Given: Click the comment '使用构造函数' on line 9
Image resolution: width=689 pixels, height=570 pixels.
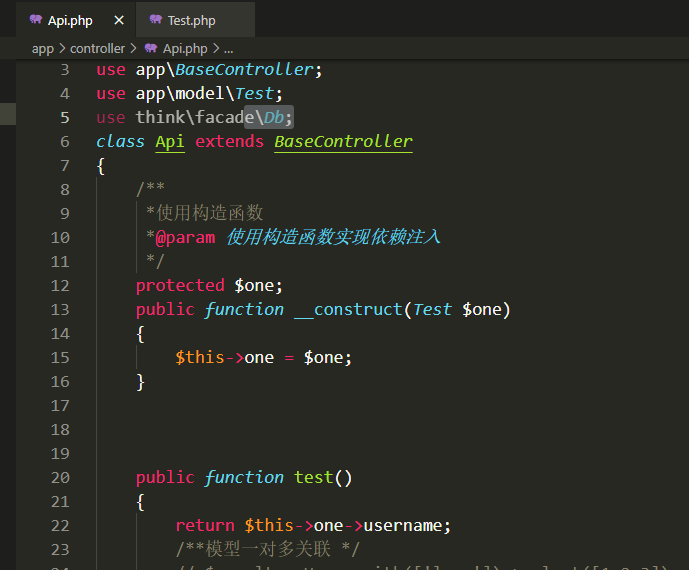Looking at the screenshot, I should pyautogui.click(x=210, y=213).
